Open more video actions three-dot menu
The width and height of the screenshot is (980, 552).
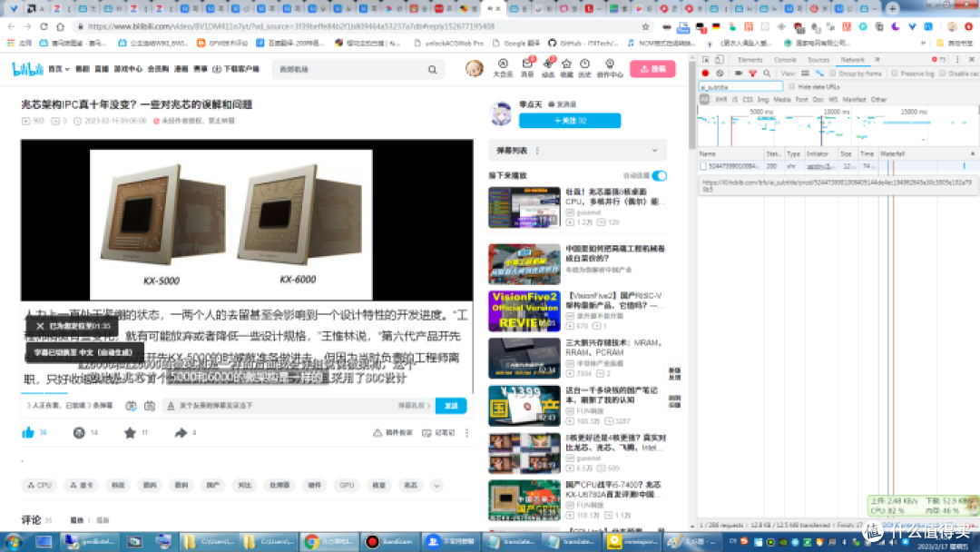pyautogui.click(x=467, y=432)
